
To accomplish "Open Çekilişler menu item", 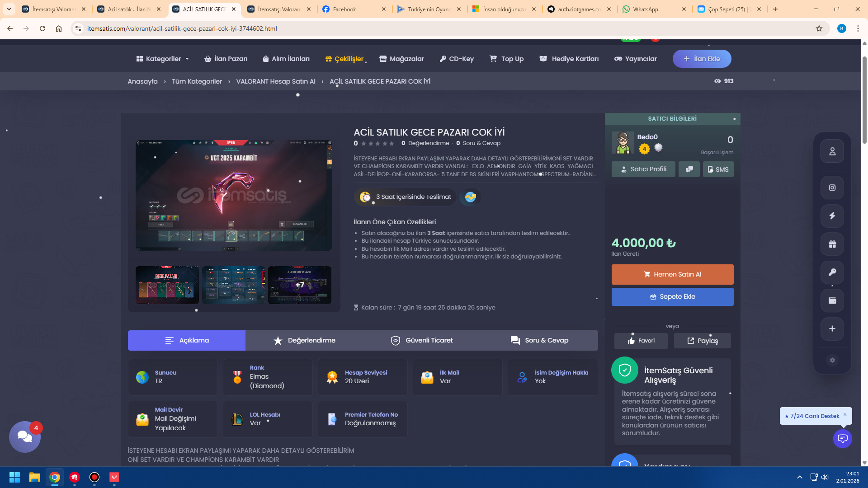I will click(x=344, y=59).
